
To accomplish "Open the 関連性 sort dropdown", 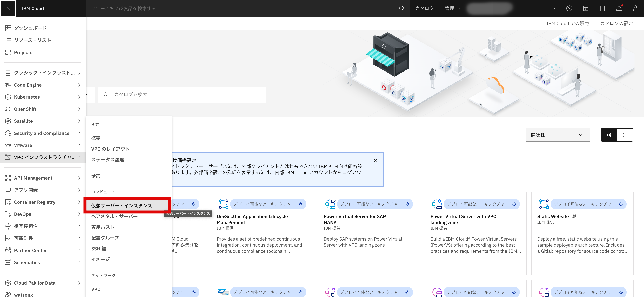I will 557,135.
